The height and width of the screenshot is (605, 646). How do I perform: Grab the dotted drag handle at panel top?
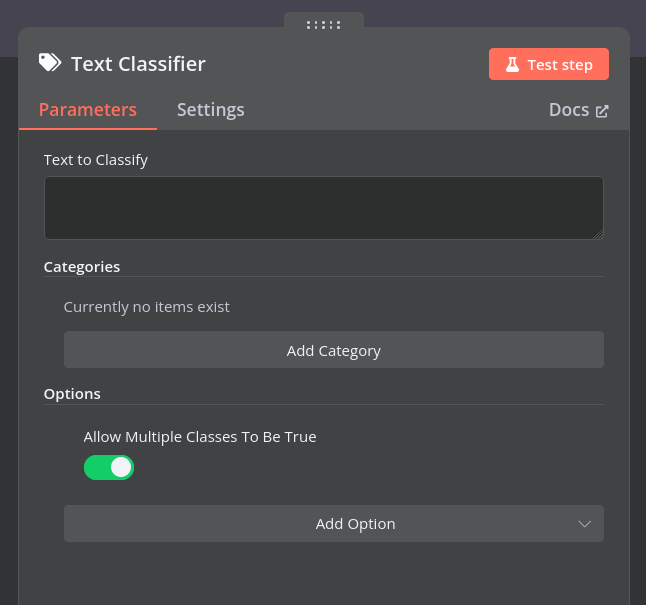323,25
